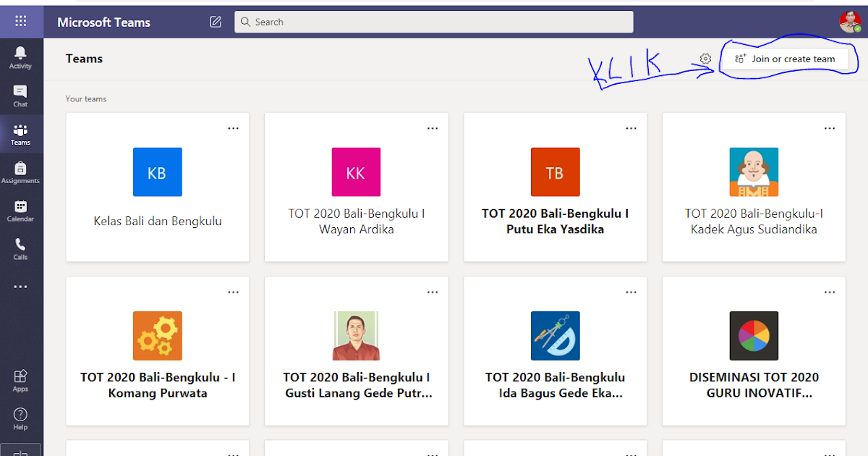
Task: Open the app launcher waffle icon
Action: (x=21, y=21)
